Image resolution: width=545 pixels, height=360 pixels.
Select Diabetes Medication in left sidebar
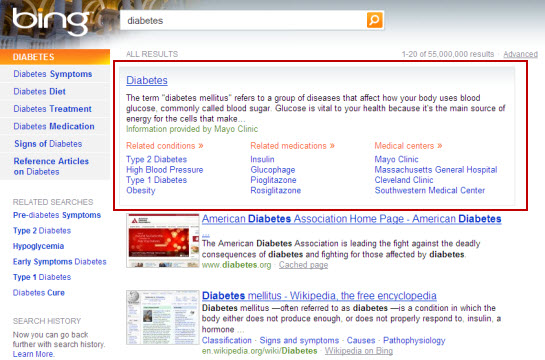[54, 126]
